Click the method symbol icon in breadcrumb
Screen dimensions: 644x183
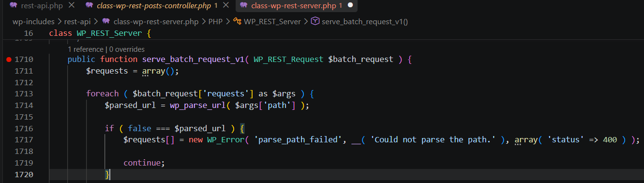coord(315,22)
